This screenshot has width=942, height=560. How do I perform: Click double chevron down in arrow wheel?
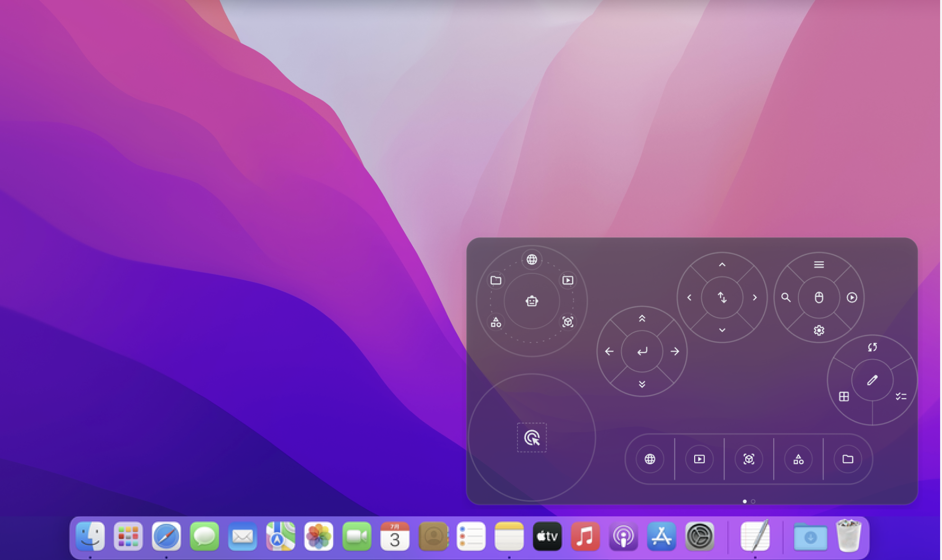click(643, 385)
